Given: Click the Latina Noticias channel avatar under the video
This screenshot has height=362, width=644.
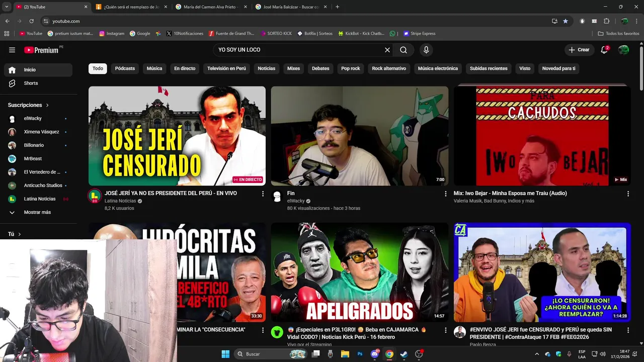Looking at the screenshot, I should 95,196.
